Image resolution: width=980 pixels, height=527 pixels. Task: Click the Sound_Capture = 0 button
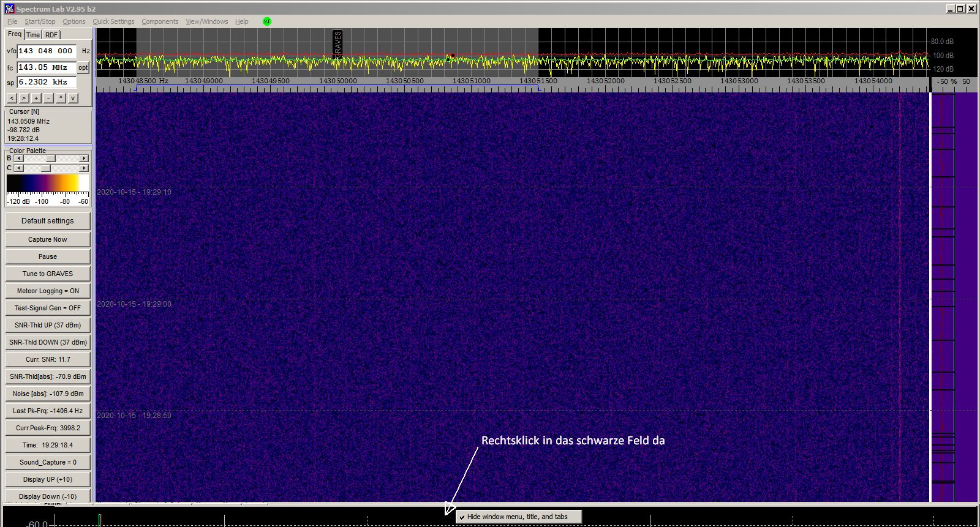(48, 462)
